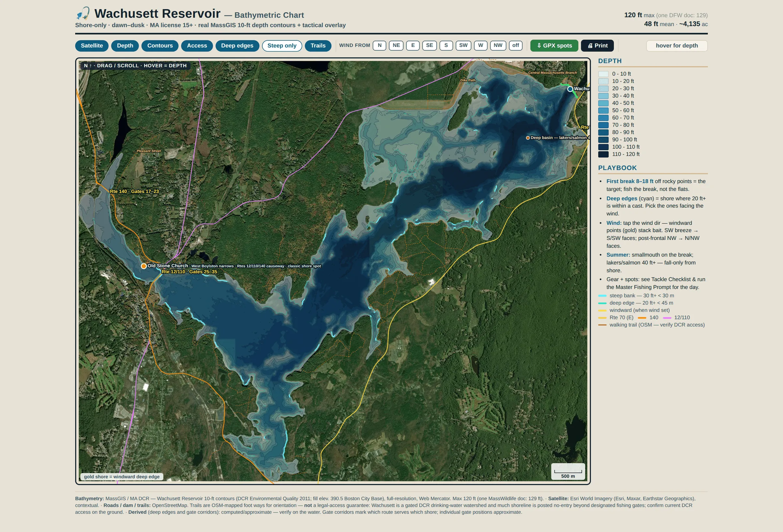This screenshot has height=532, width=783.
Task: Click the Old Stone Church map marker
Action: coord(144,266)
